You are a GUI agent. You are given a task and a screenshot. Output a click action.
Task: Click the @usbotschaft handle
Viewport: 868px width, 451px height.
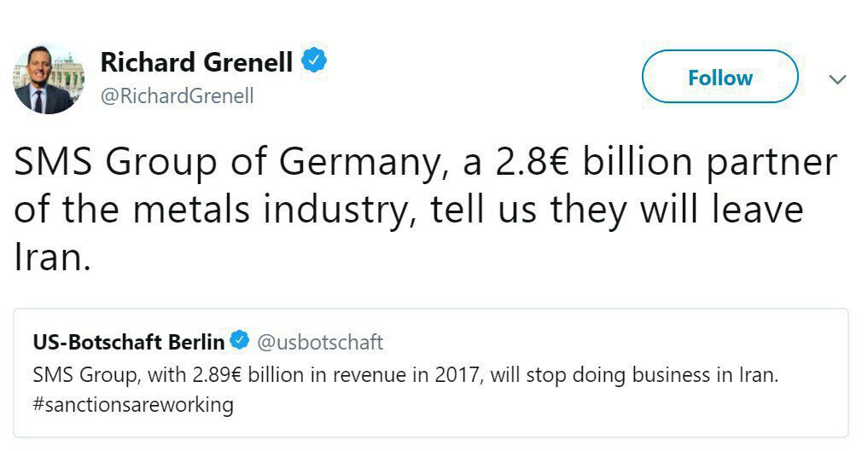[320, 343]
